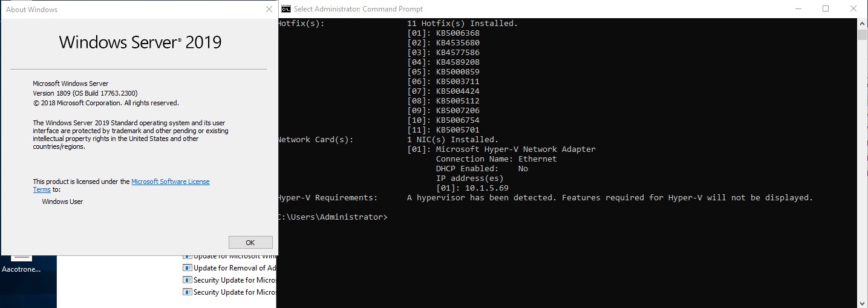Click hotfix KB5000859 line
Image resolution: width=868 pixels, height=308 pixels.
click(443, 72)
